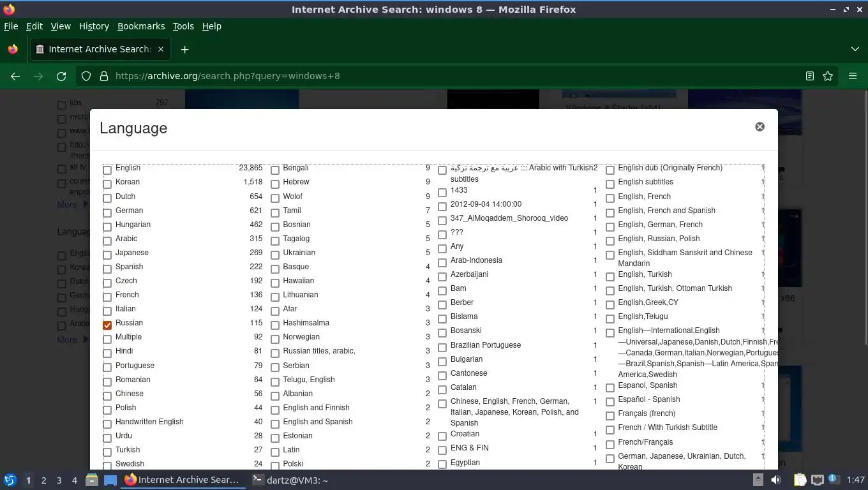The image size is (868, 490).
Task: Enable the Japanese language filter checkbox
Action: coord(107,255)
